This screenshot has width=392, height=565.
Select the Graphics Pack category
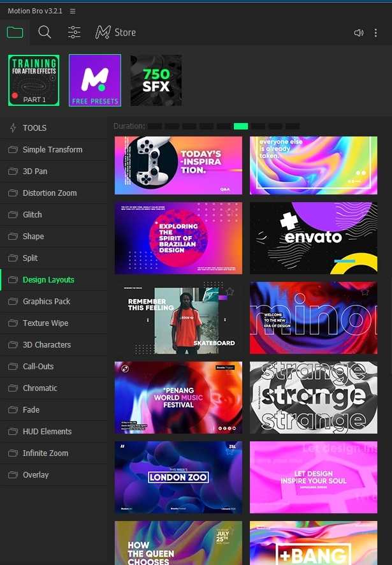point(47,302)
